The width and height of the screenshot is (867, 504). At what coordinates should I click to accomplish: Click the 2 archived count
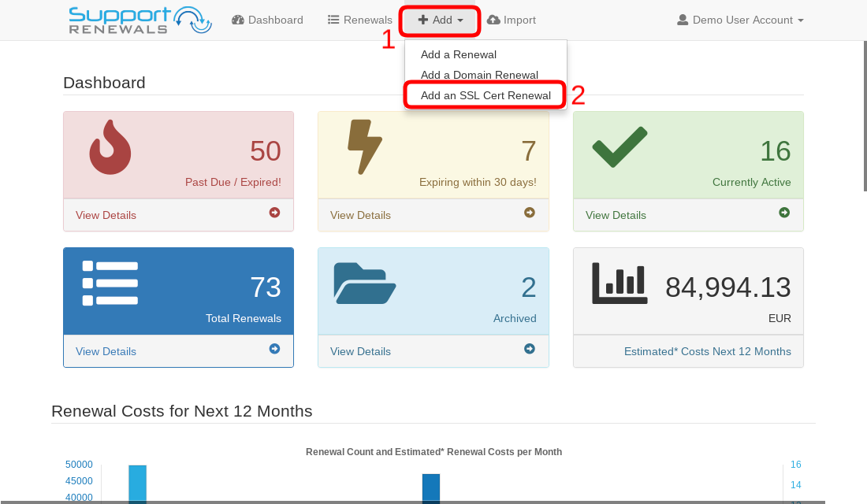(529, 287)
